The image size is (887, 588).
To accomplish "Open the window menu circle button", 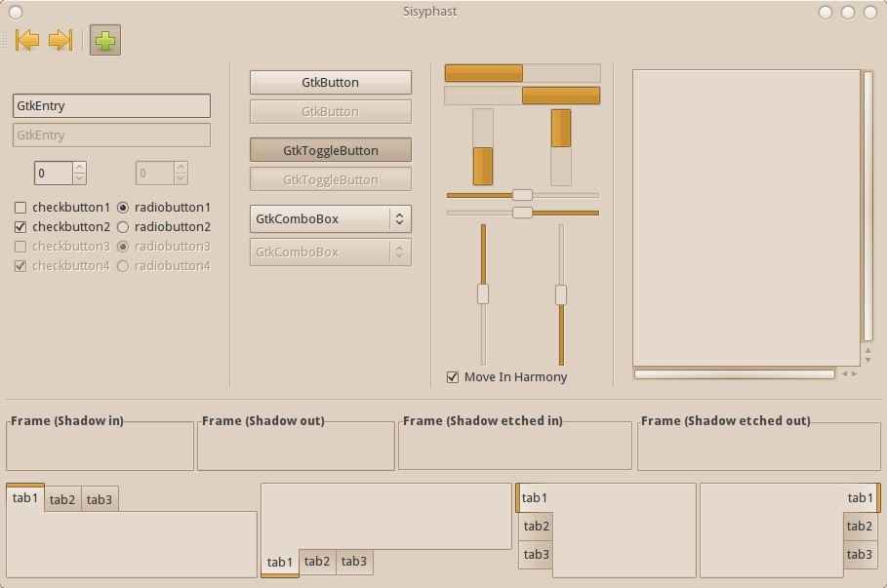I will coord(16,13).
